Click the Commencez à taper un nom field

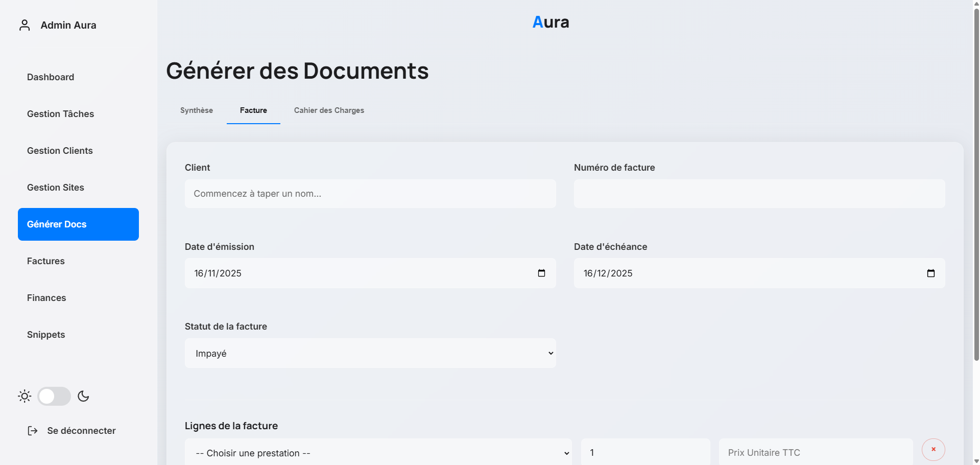370,194
